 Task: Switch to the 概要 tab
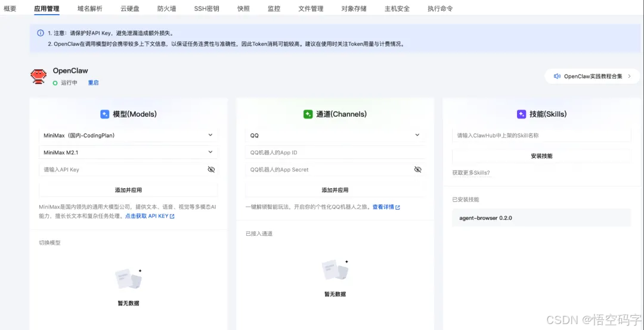[x=10, y=8]
